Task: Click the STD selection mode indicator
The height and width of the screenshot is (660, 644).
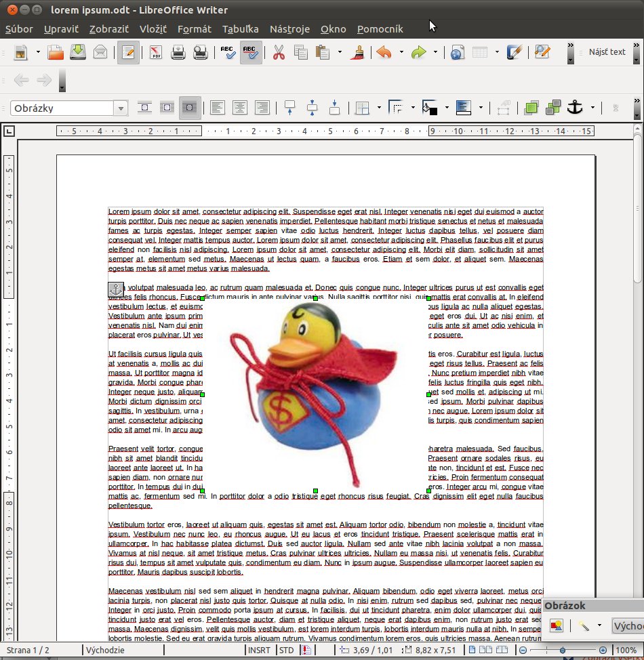Action: (286, 651)
